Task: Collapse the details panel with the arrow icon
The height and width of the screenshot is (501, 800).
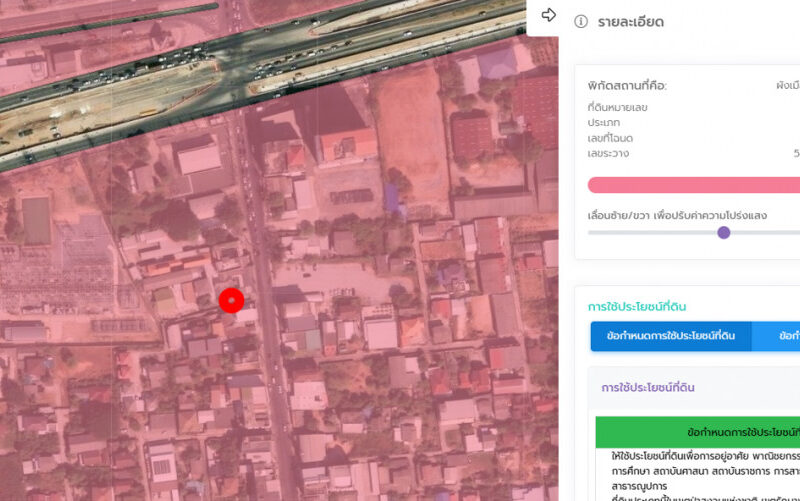Action: (x=548, y=15)
